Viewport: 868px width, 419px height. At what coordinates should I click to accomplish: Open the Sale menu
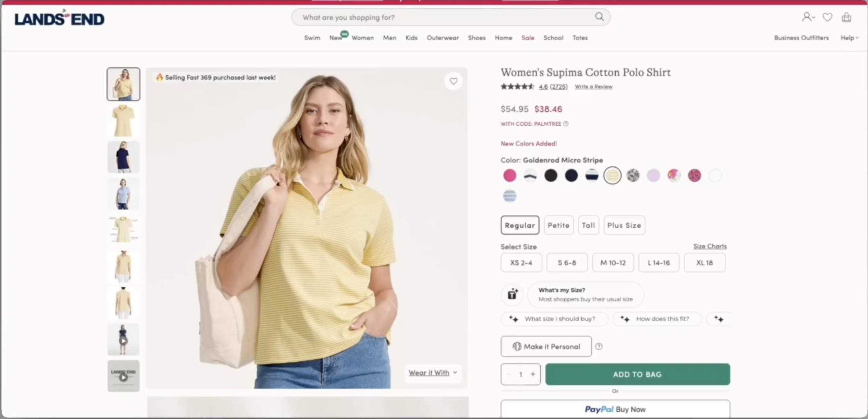coord(527,38)
